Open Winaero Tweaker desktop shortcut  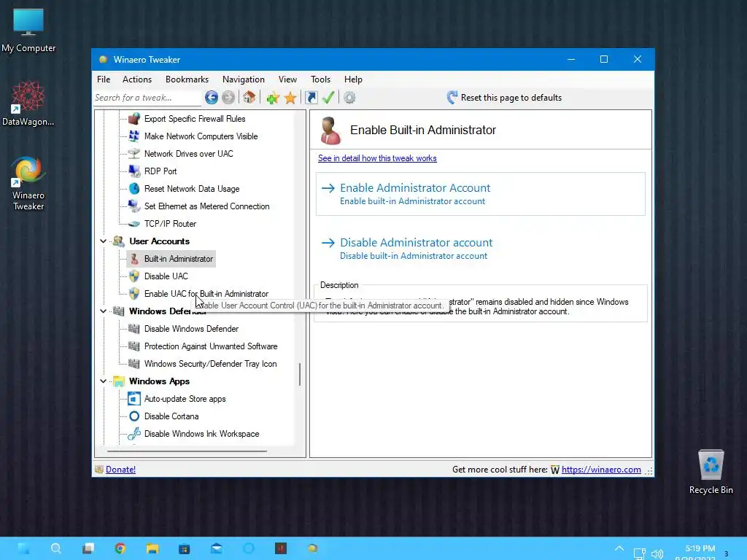(28, 183)
